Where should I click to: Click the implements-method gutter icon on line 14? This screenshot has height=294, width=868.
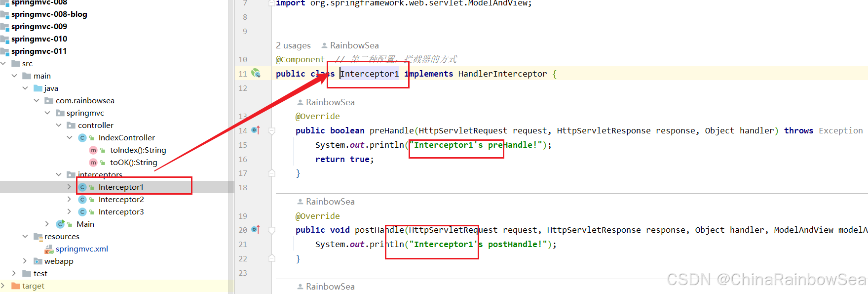pyautogui.click(x=255, y=130)
